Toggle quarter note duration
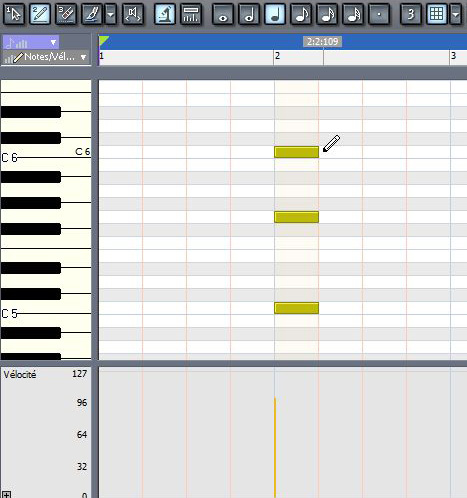Viewport: 467px width, 498px height. tap(275, 14)
